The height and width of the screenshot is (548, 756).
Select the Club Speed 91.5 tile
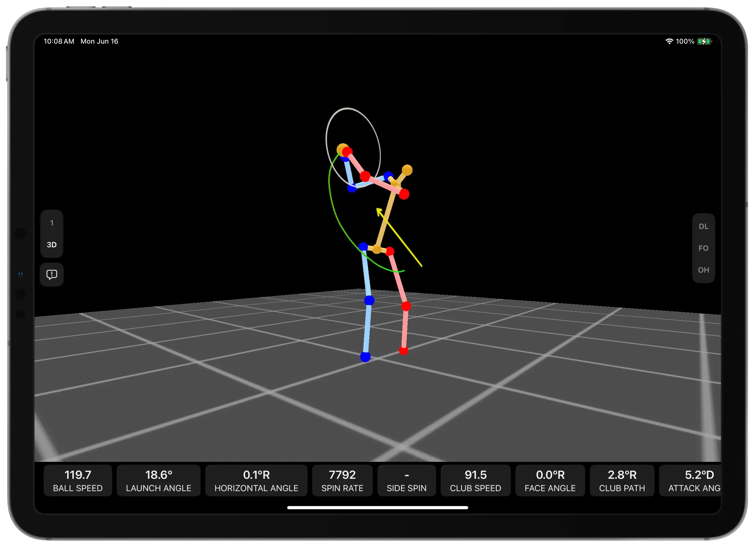[x=475, y=480]
